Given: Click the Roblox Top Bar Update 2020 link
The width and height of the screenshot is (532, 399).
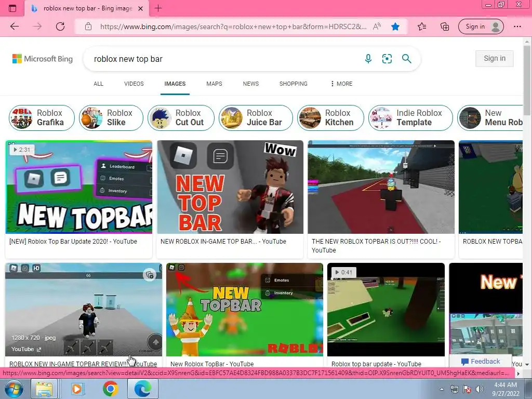Looking at the screenshot, I should pyautogui.click(x=73, y=242).
